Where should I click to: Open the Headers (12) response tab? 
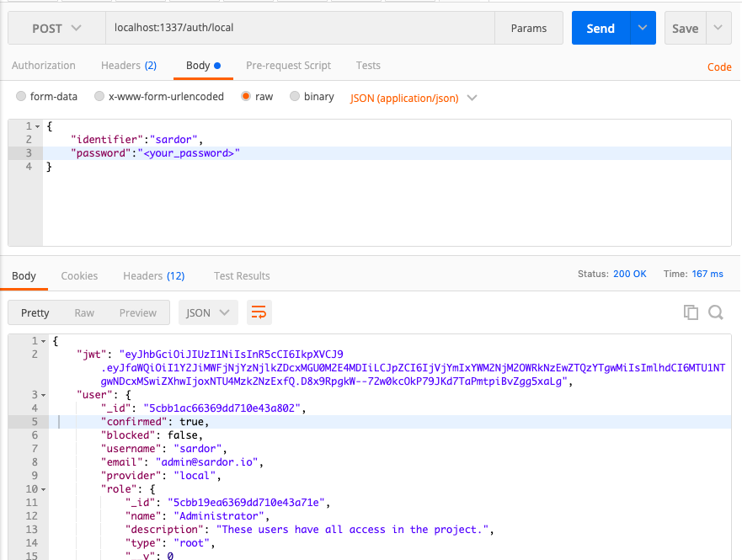coord(152,275)
